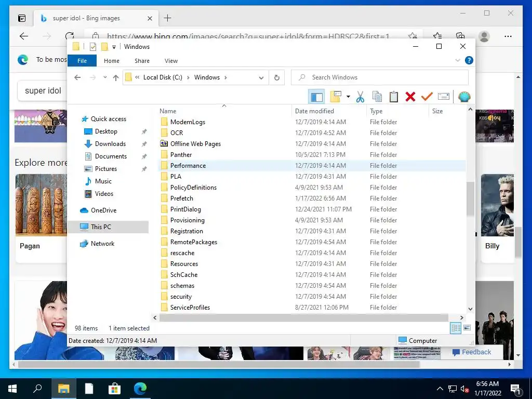The height and width of the screenshot is (399, 532).
Task: Open Microsoft Store from taskbar
Action: pos(114,389)
